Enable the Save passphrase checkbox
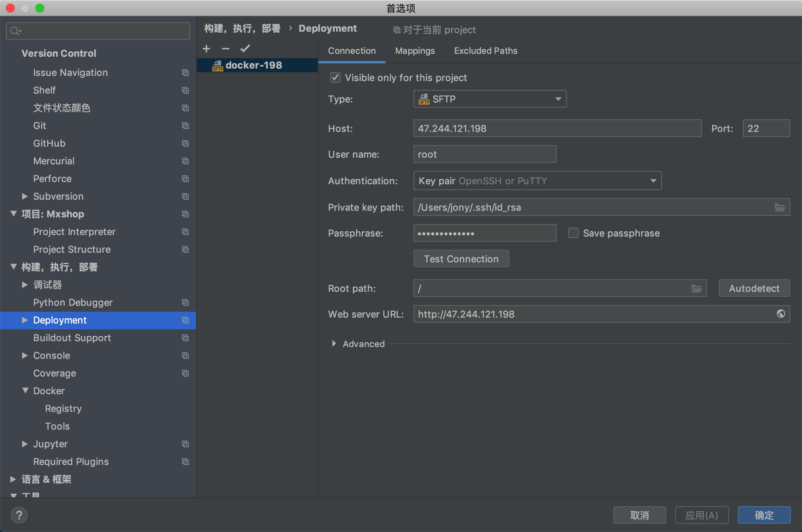The height and width of the screenshot is (532, 802). pyautogui.click(x=573, y=233)
